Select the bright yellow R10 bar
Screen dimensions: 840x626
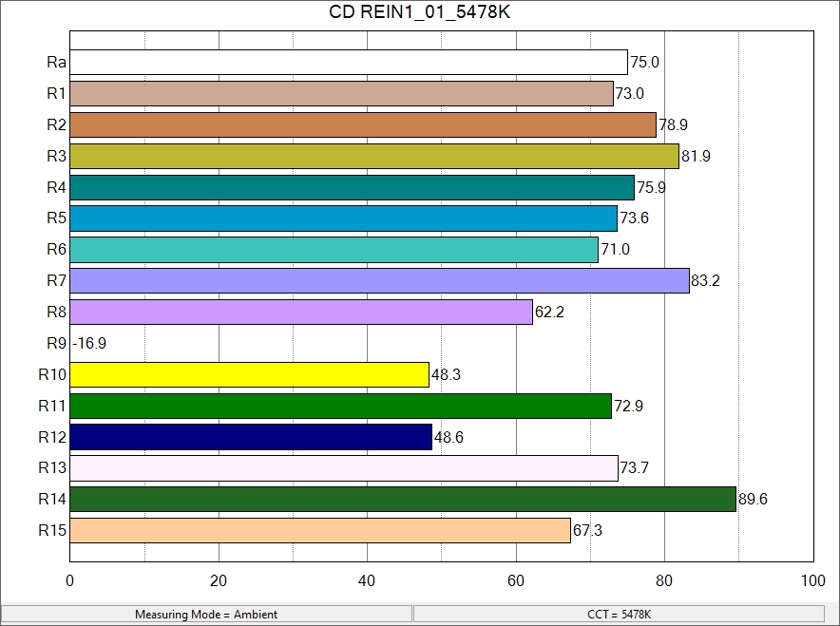[x=249, y=375]
